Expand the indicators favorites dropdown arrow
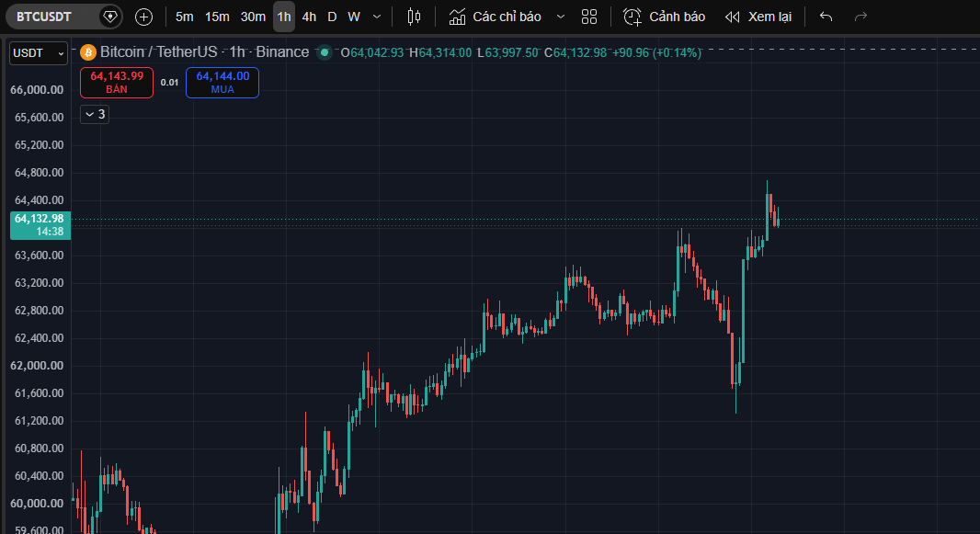 (x=561, y=17)
